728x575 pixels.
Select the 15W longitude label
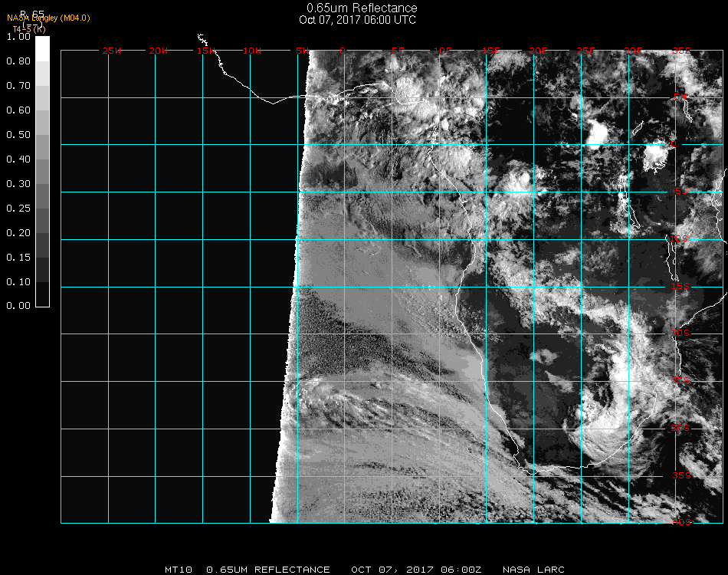pyautogui.click(x=205, y=51)
